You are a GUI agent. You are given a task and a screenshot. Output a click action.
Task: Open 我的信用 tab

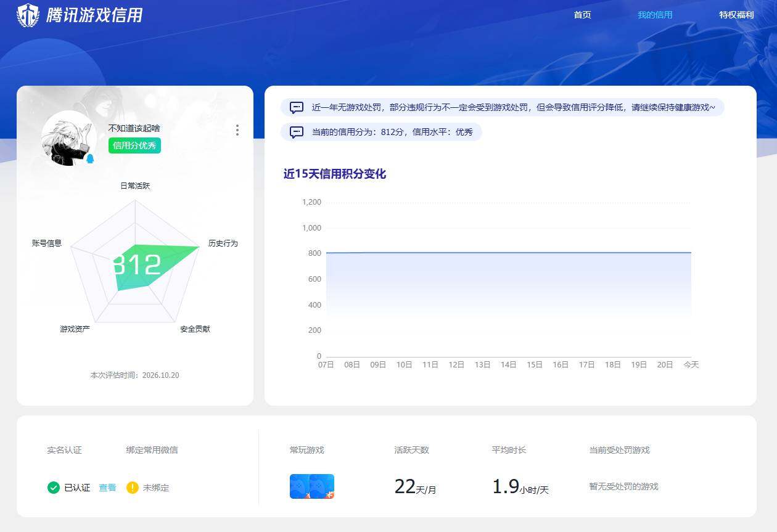pos(655,15)
